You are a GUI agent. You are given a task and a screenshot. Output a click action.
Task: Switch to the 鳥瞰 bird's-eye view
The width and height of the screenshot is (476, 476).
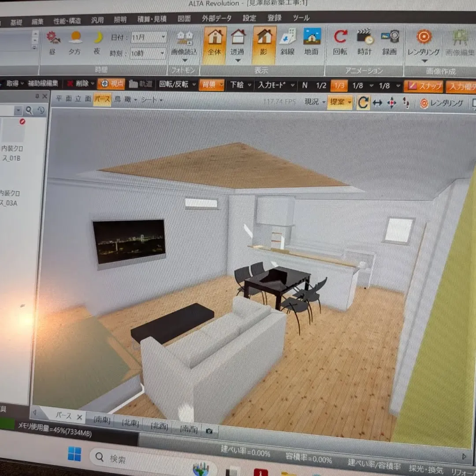click(123, 99)
